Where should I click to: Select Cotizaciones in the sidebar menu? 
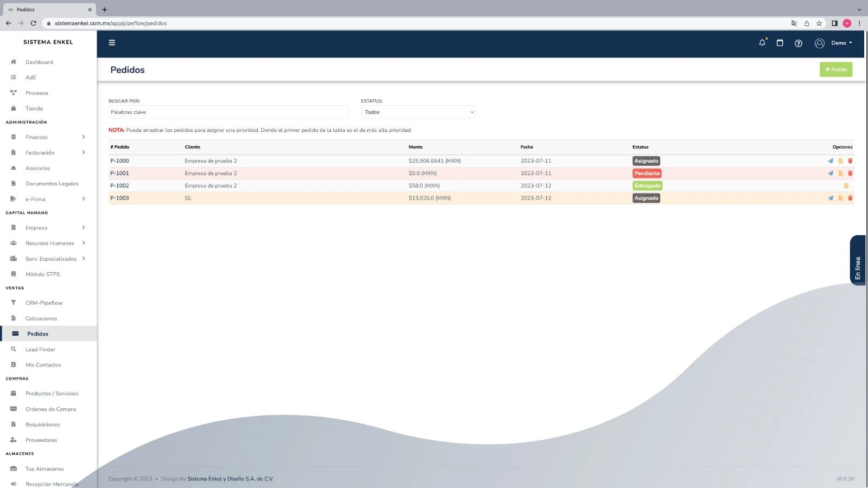[x=41, y=318]
